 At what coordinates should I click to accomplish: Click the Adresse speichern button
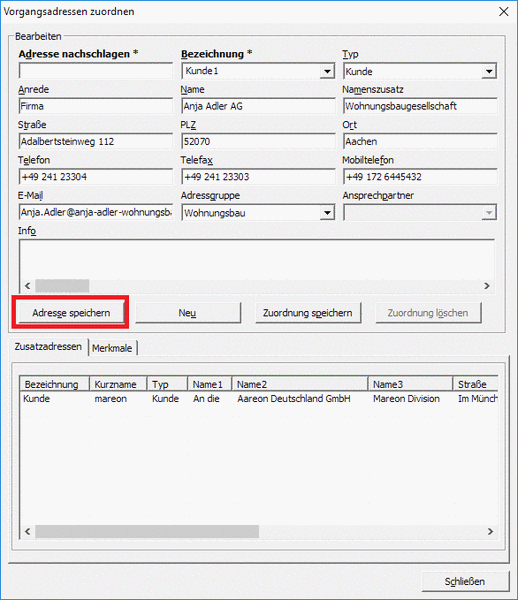[71, 313]
